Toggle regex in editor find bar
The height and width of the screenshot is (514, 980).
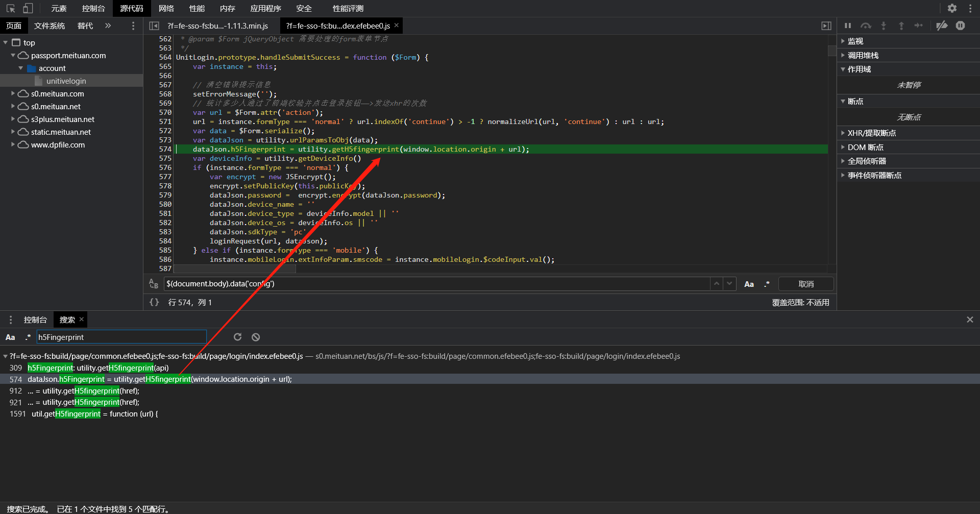[767, 284]
